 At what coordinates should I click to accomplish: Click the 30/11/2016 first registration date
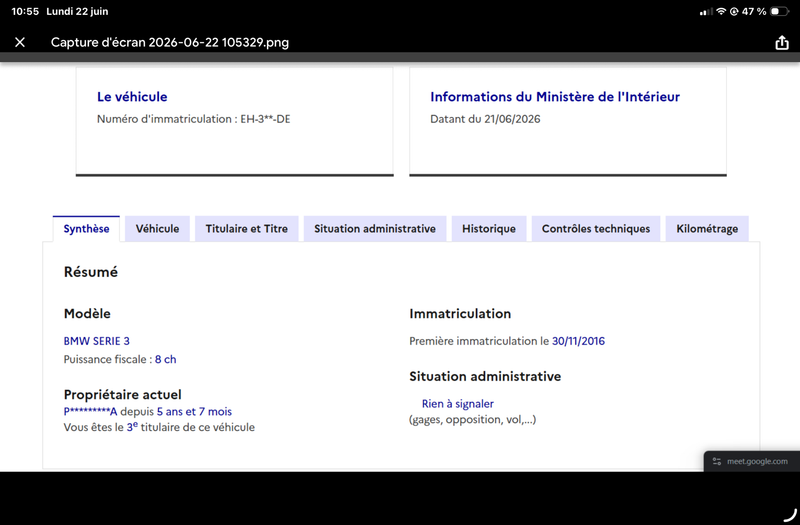(x=579, y=341)
